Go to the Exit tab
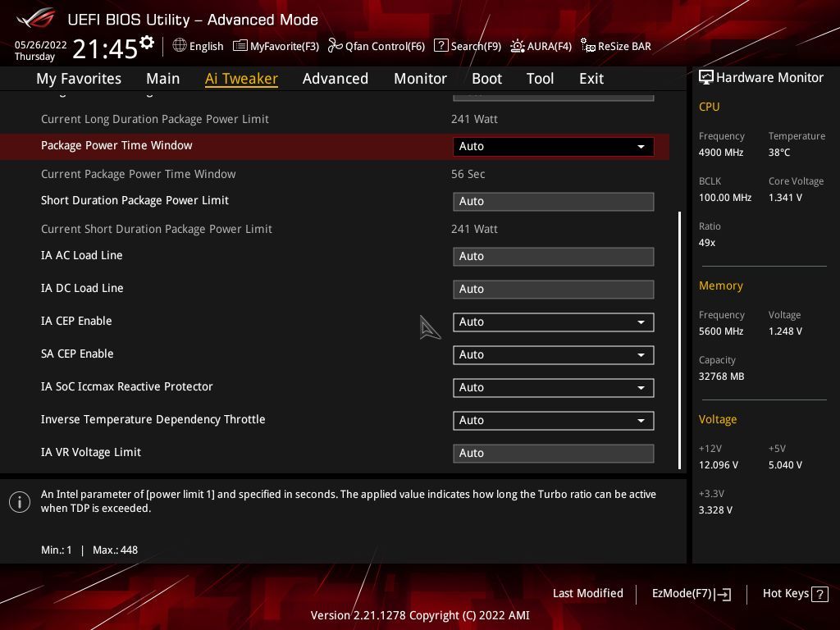This screenshot has height=630, width=840. pos(591,79)
